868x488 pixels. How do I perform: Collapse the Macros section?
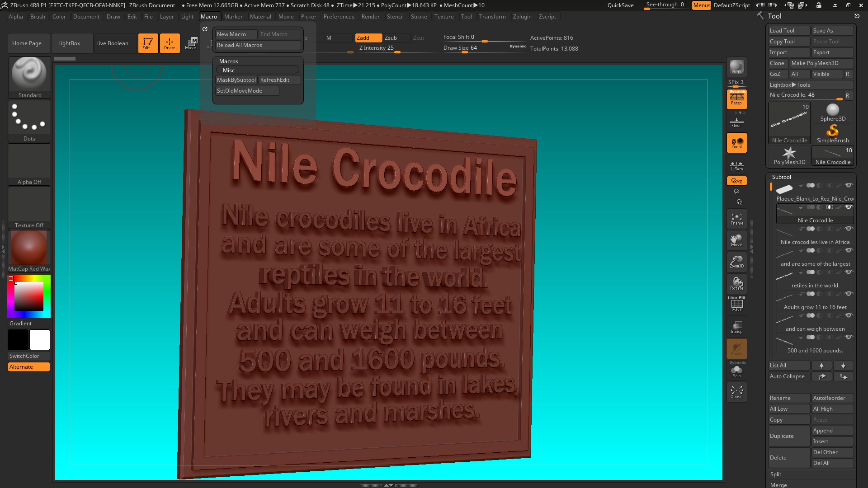(228, 61)
